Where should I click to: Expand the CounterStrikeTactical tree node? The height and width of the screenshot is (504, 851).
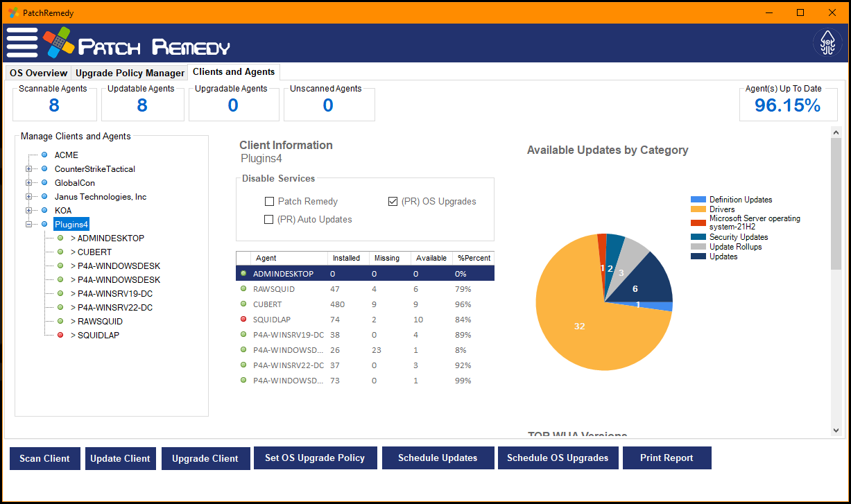[x=28, y=168]
